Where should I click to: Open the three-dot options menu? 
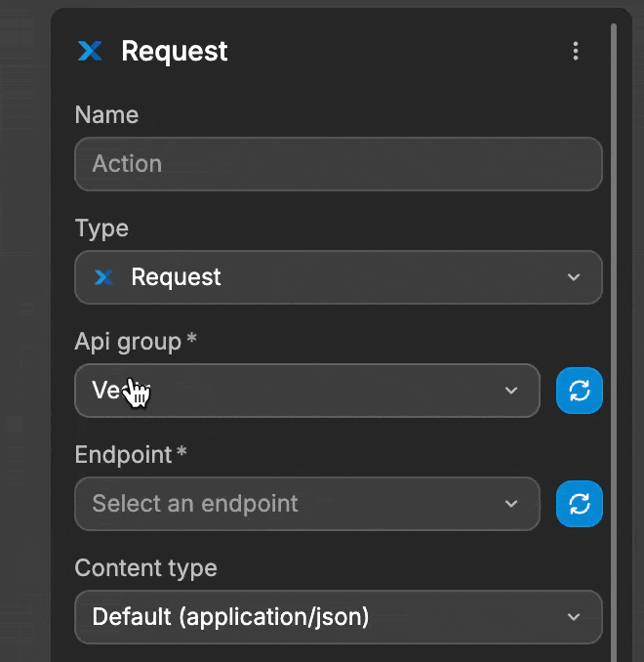pos(576,51)
